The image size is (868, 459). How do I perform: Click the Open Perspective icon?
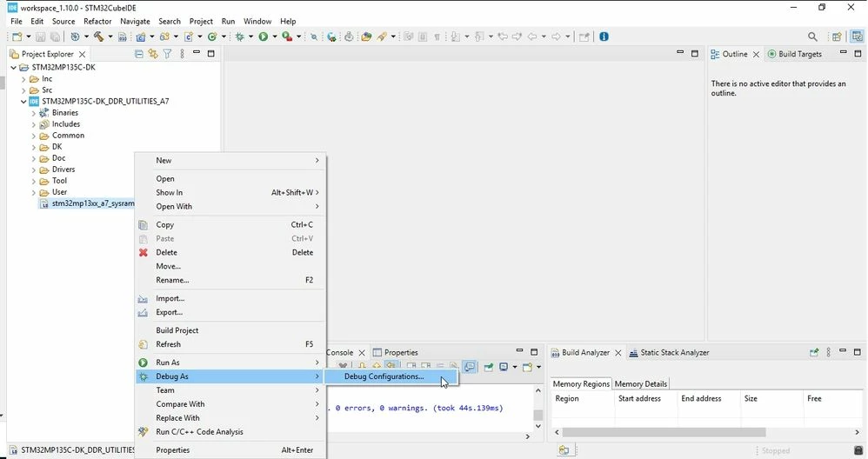[x=837, y=37]
